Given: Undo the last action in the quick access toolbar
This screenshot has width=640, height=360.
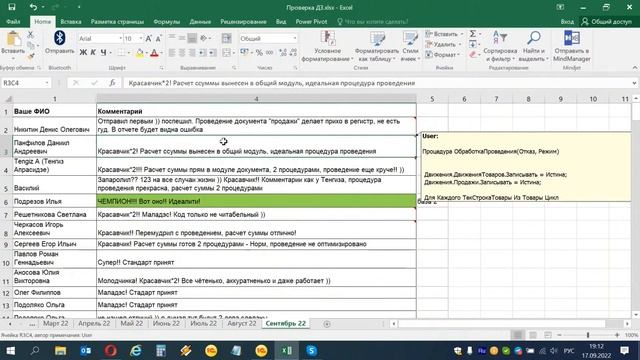Looking at the screenshot, I should pyautogui.click(x=33, y=7).
